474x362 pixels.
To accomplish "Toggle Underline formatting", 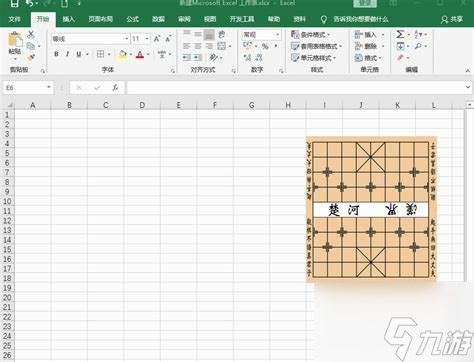I will click(x=79, y=54).
